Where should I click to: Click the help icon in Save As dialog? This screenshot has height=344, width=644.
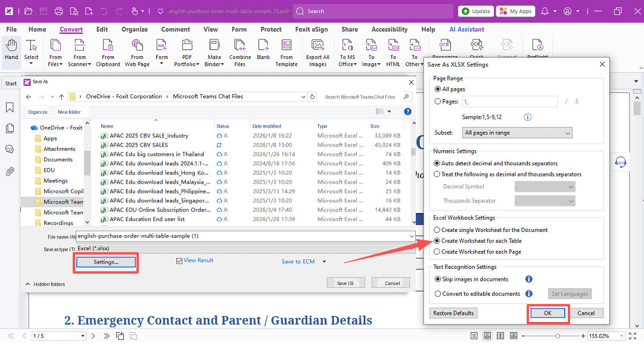pyautogui.click(x=407, y=111)
